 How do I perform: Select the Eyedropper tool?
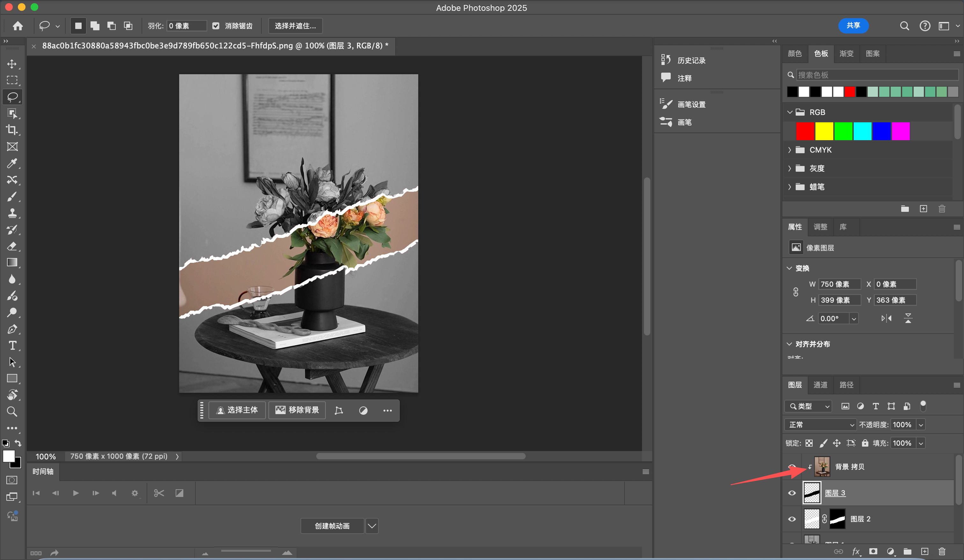[x=12, y=163]
